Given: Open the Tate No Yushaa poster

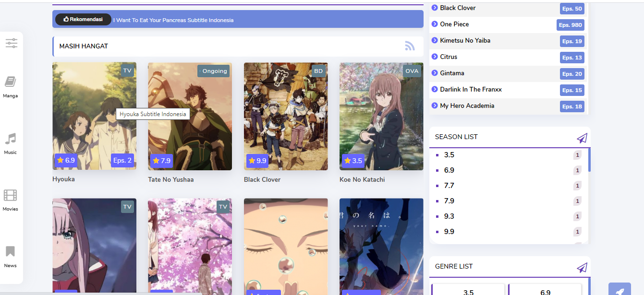Looking at the screenshot, I should (x=190, y=116).
